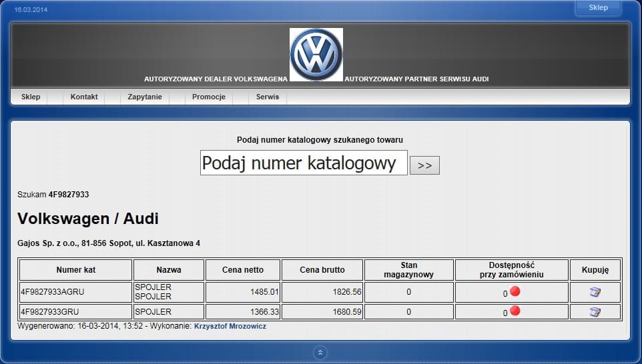
Task: Click the stock value 0 for 4F9827933AGRU
Action: coord(408,292)
